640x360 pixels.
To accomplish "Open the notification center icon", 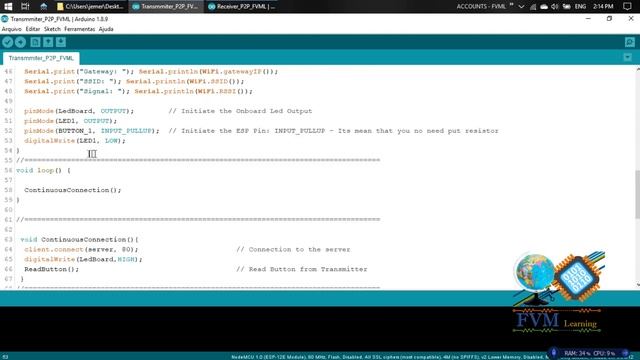I will pos(627,7).
